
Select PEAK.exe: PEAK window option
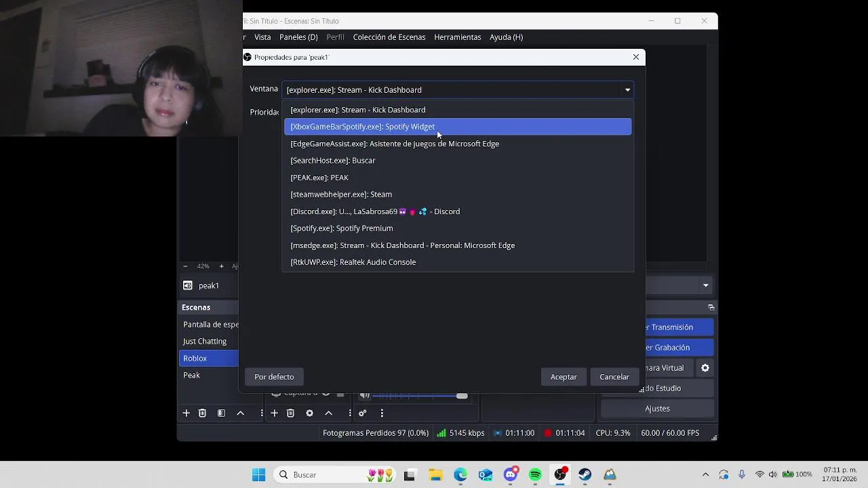(x=458, y=178)
